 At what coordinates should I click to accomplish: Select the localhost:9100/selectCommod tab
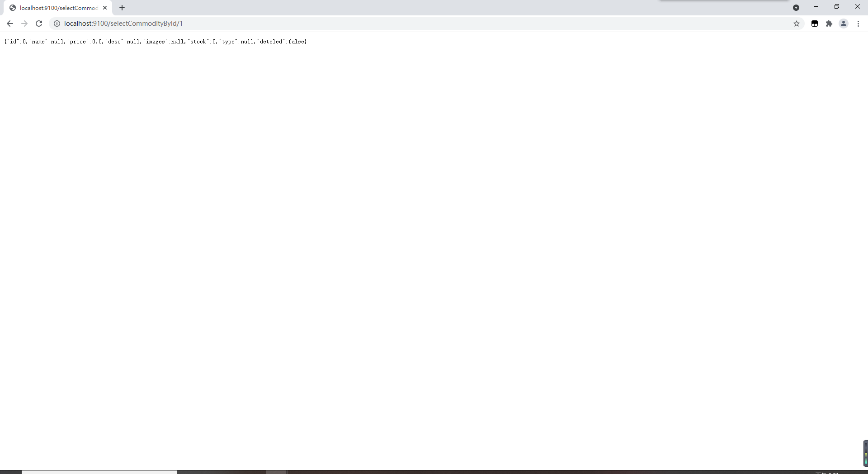(x=58, y=8)
